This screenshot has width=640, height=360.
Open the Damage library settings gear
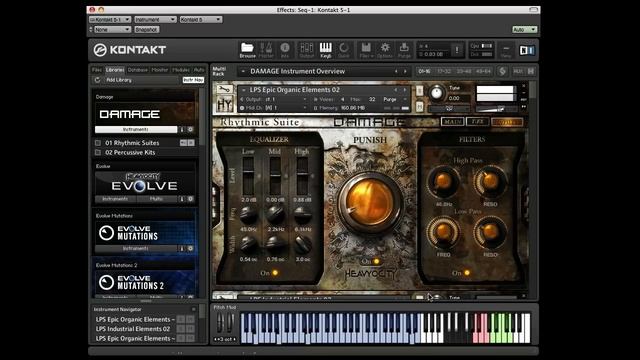point(190,129)
